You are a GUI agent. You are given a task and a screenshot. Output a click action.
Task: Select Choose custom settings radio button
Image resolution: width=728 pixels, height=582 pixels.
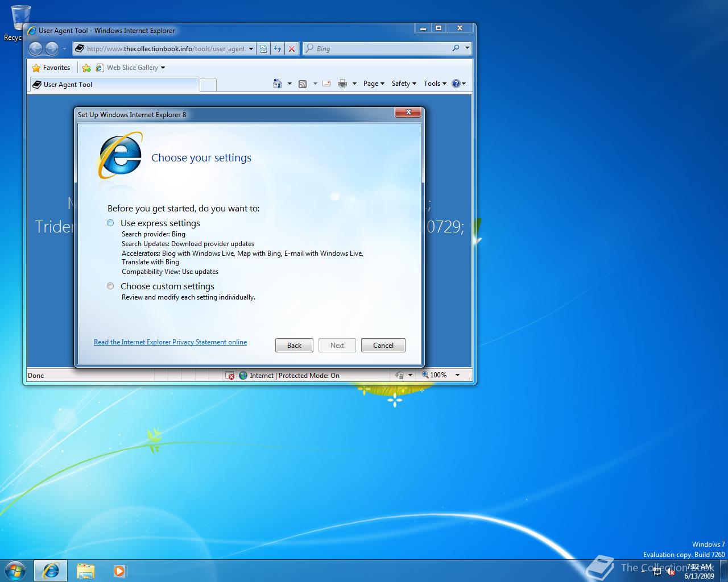click(110, 286)
